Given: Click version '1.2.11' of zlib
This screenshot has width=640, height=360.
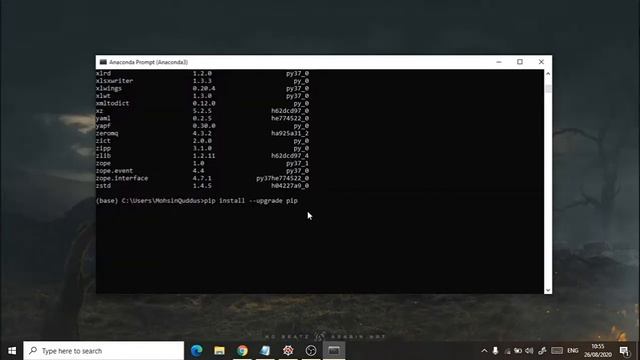Looking at the screenshot, I should click(x=204, y=156).
